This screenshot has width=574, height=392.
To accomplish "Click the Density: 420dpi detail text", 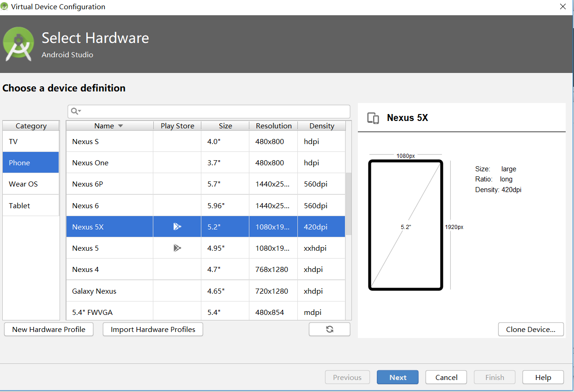I will (x=498, y=189).
